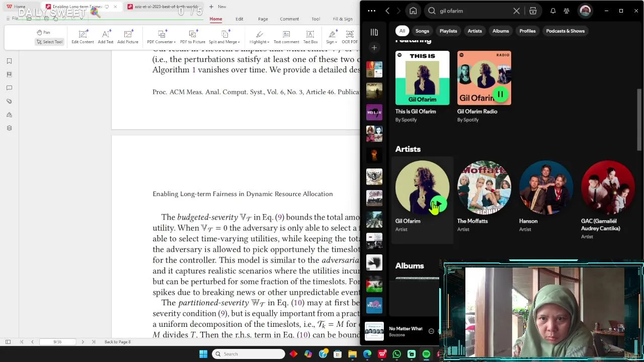This screenshot has width=644, height=362.
Task: Open Spotify three-dots menu
Action: 371,11
